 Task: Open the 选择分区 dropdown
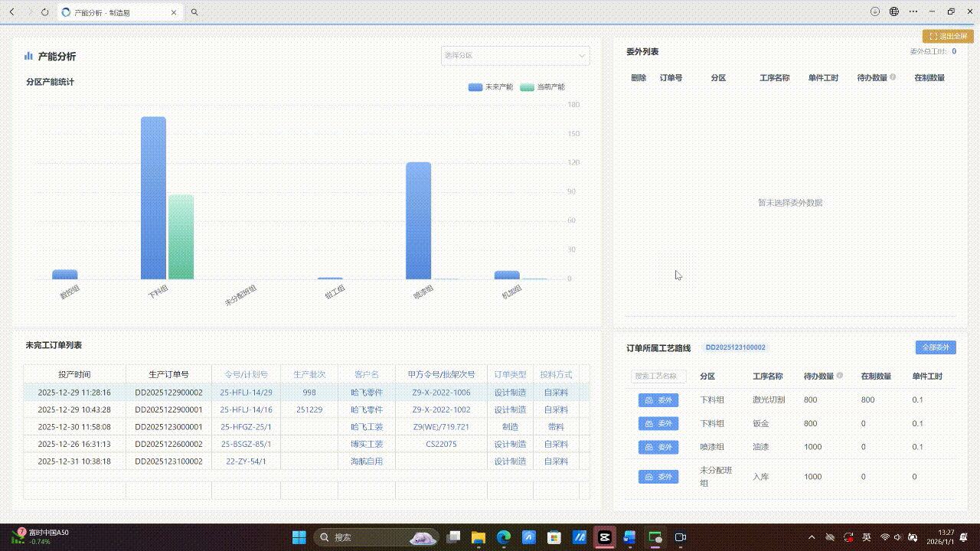point(515,56)
